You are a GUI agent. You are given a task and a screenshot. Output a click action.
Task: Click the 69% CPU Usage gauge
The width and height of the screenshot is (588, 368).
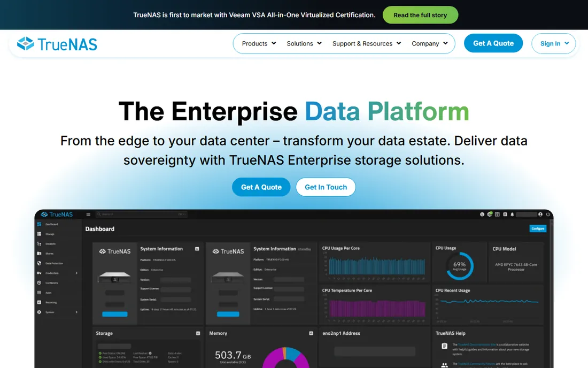[x=460, y=266]
